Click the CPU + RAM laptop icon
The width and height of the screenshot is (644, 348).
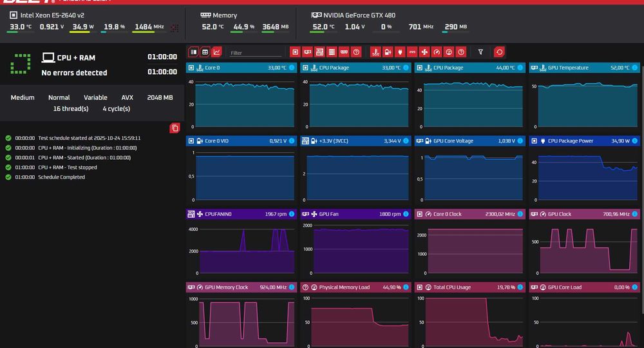[x=48, y=57]
